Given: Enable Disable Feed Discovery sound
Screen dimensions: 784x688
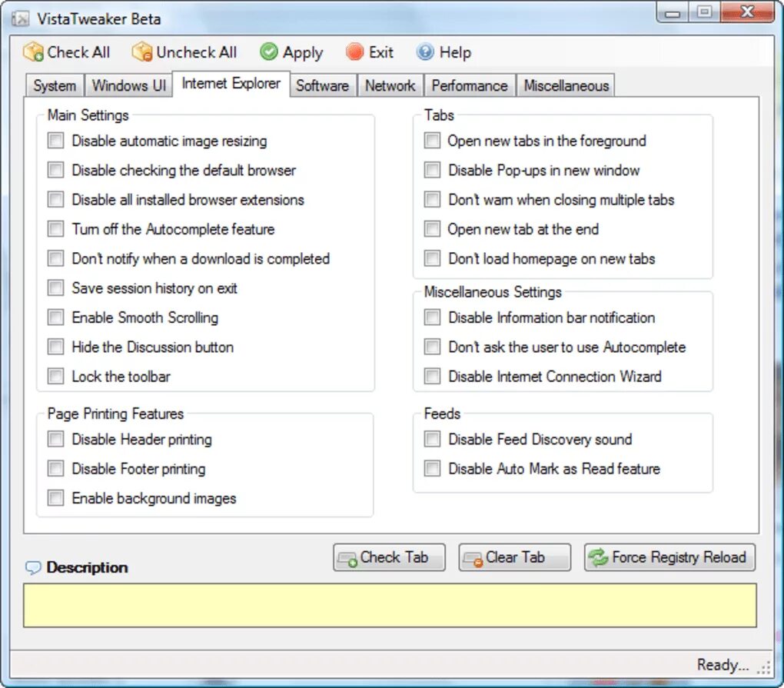Looking at the screenshot, I should 432,439.
